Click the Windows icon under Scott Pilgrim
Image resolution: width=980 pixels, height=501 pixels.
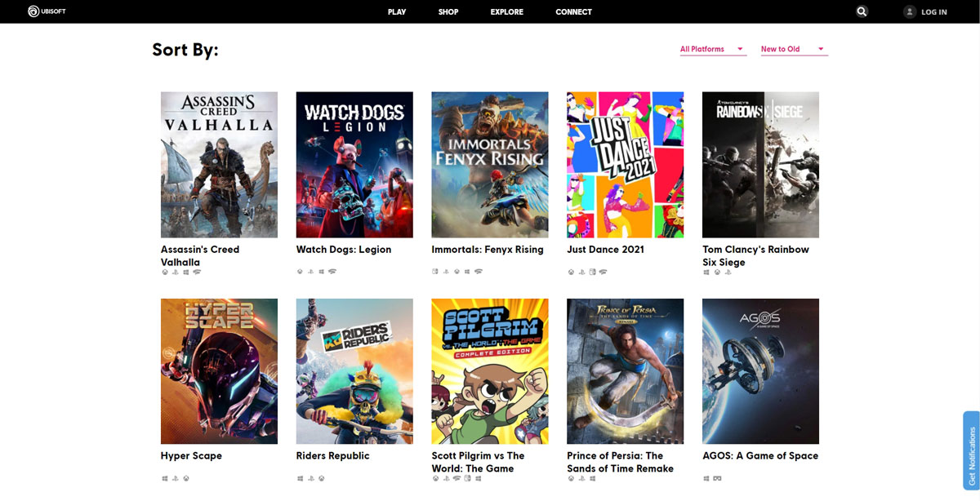(x=478, y=478)
